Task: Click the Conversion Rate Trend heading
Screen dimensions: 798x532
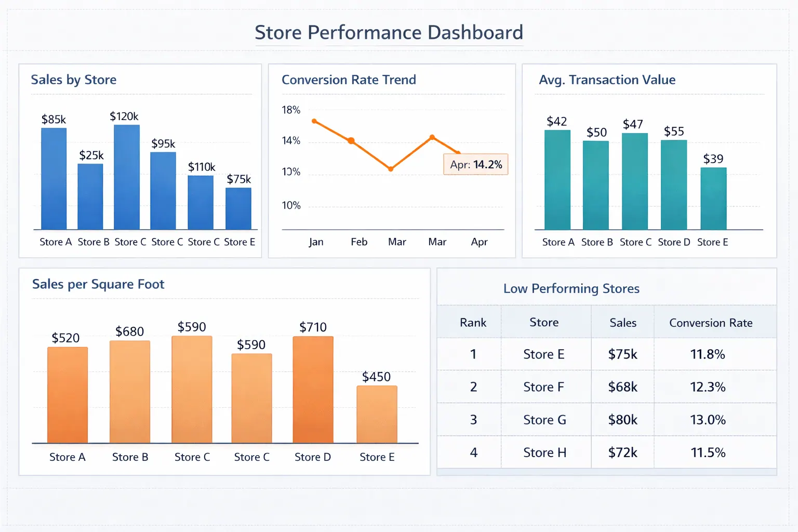Action: tap(349, 79)
